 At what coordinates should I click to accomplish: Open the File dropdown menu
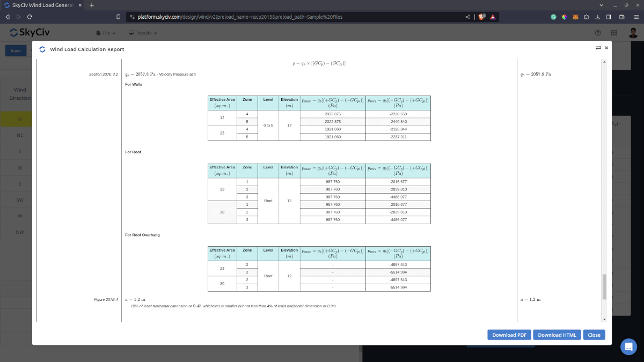point(105,33)
